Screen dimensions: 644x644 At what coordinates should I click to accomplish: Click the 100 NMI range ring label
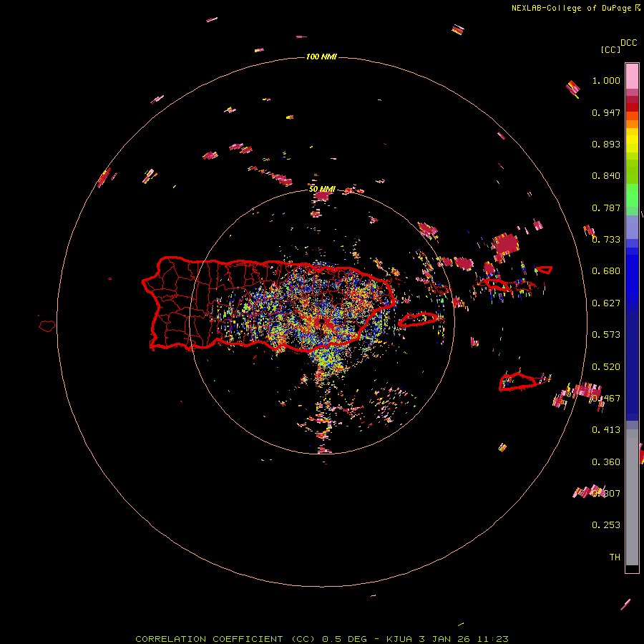321,57
